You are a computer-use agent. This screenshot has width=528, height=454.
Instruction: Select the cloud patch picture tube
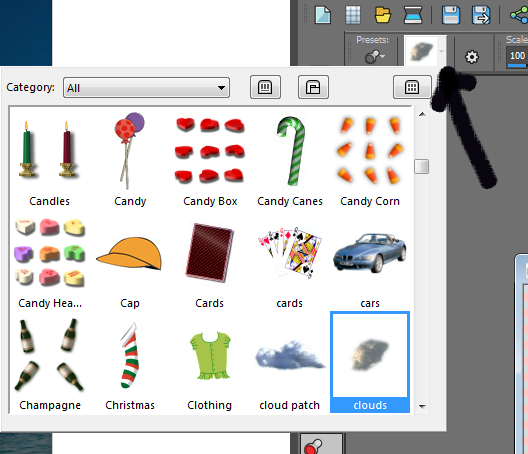point(289,365)
